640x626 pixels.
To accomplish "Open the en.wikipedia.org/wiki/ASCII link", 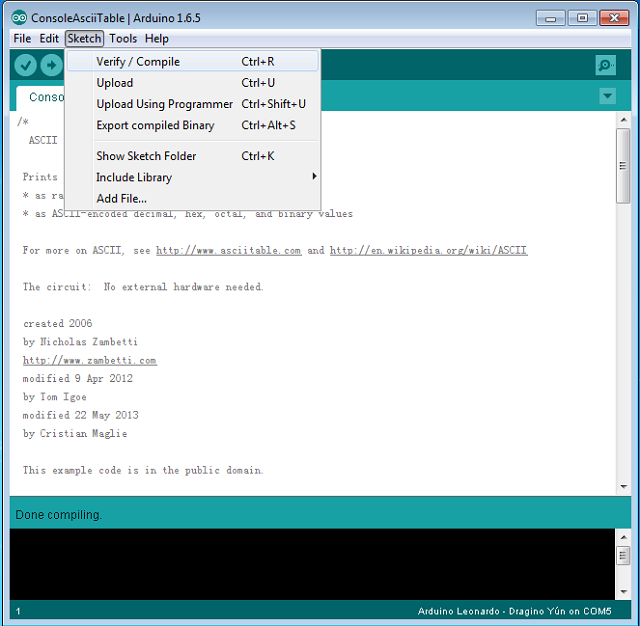I will [x=429, y=251].
